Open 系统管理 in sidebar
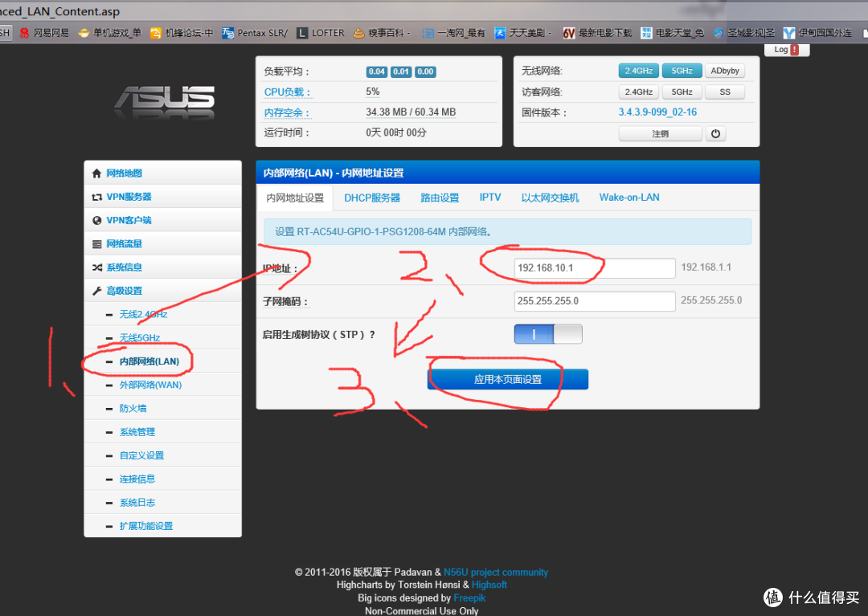The image size is (868, 616). [137, 432]
